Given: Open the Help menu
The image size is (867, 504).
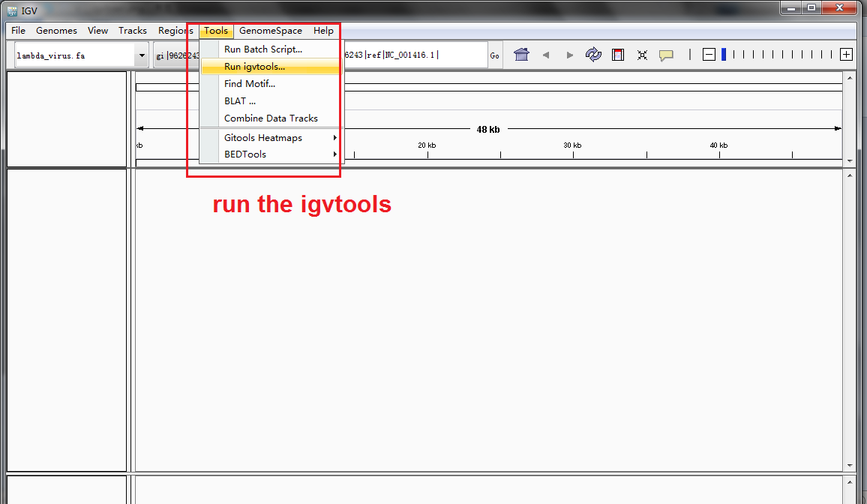Looking at the screenshot, I should [323, 31].
